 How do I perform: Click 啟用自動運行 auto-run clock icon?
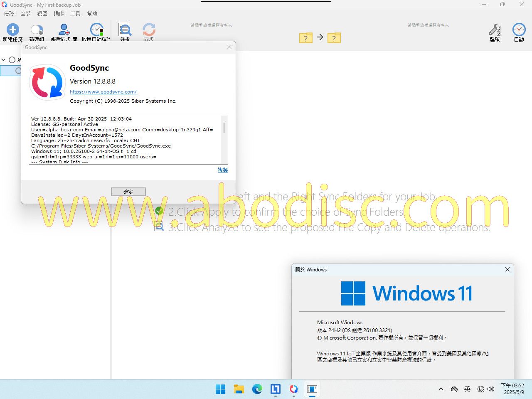(x=97, y=30)
